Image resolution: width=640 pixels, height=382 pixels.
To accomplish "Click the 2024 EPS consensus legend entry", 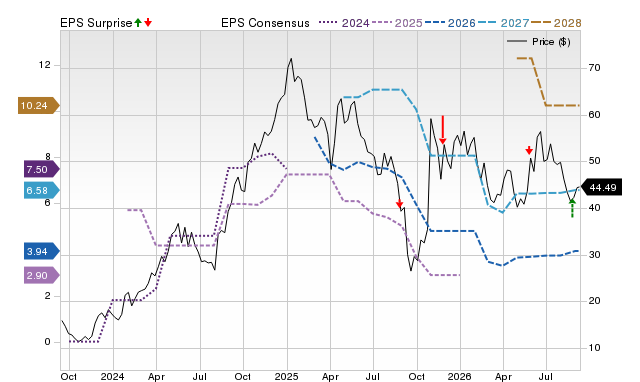I will 344,23.
